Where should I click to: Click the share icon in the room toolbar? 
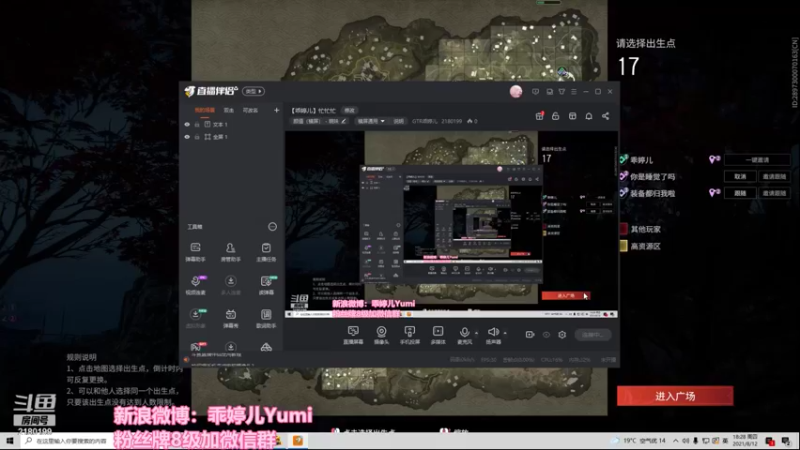tap(606, 116)
